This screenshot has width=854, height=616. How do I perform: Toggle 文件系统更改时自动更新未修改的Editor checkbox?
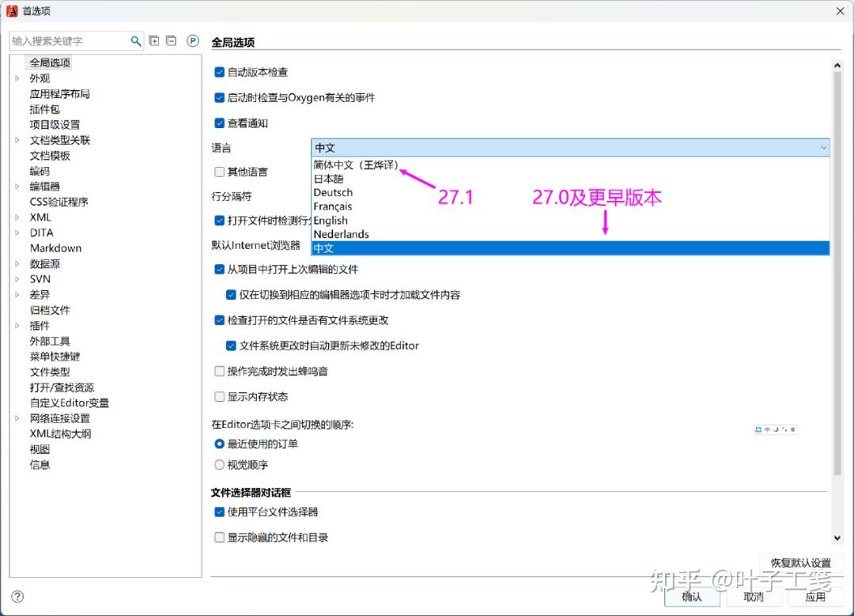(231, 346)
